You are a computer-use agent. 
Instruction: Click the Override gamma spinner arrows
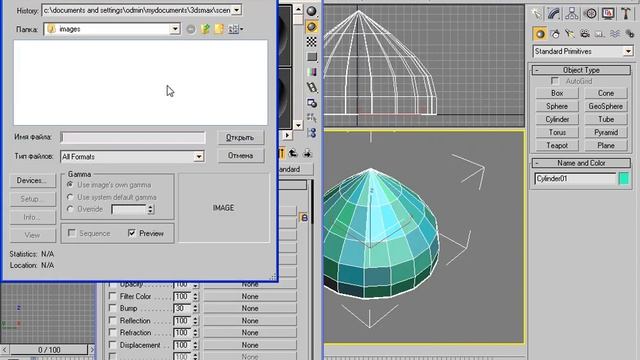pos(150,209)
